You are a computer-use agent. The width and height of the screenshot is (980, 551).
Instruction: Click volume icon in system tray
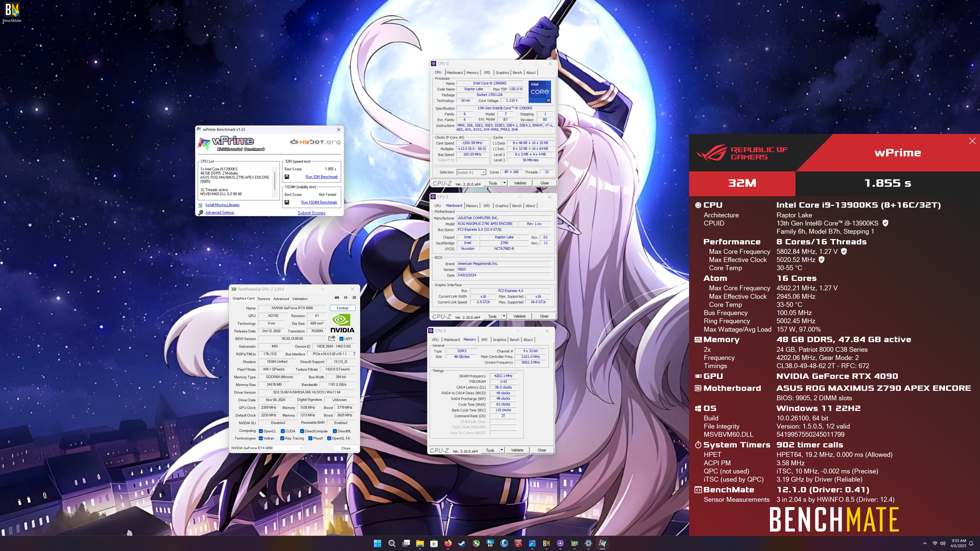pyautogui.click(x=943, y=543)
